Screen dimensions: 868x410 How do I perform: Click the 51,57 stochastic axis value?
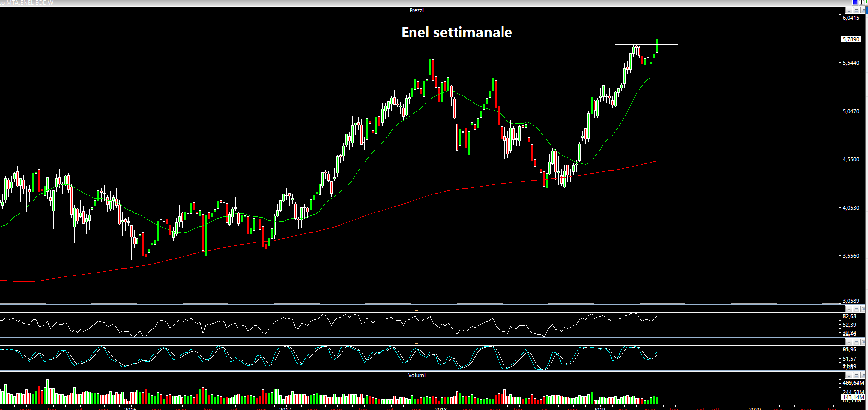click(849, 359)
